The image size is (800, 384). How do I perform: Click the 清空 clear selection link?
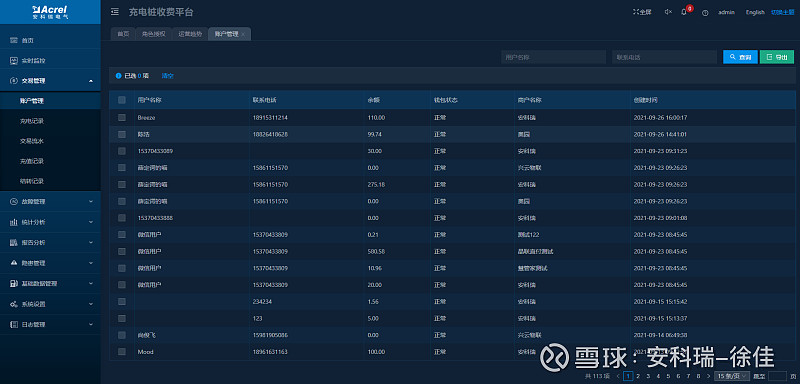click(167, 76)
